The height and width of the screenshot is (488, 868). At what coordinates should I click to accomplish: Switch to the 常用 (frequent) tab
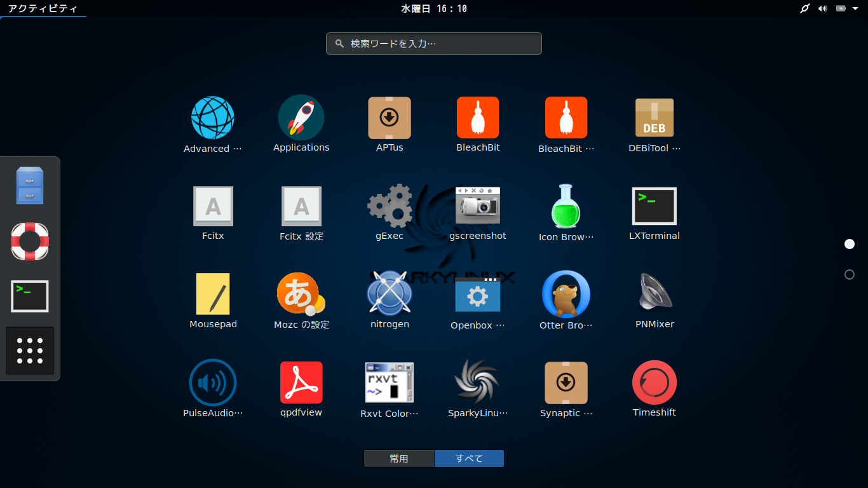click(399, 459)
